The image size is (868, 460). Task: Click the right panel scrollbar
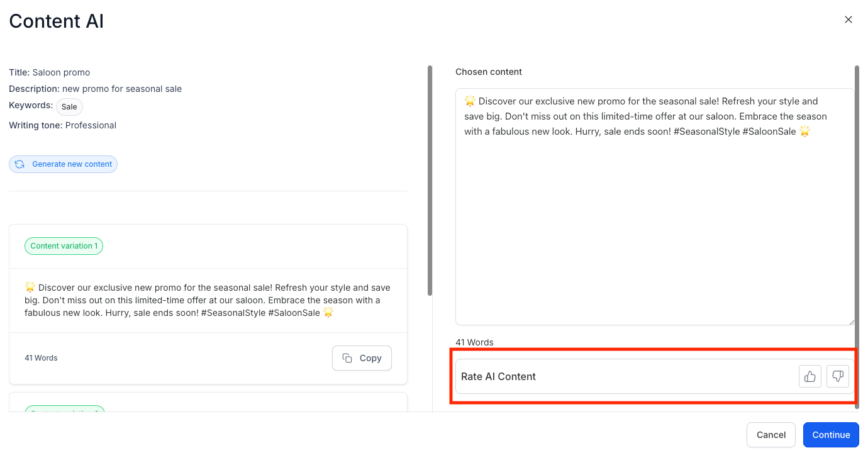pyautogui.click(x=856, y=233)
